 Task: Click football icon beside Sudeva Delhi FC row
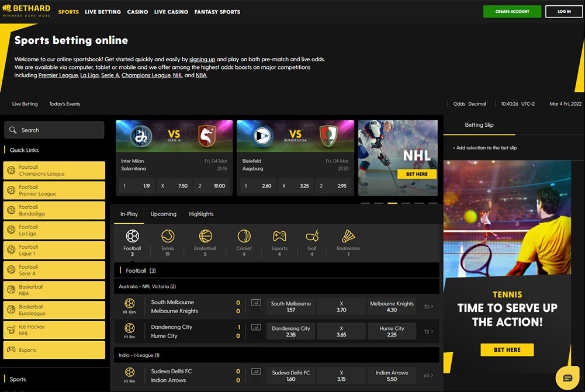(130, 372)
